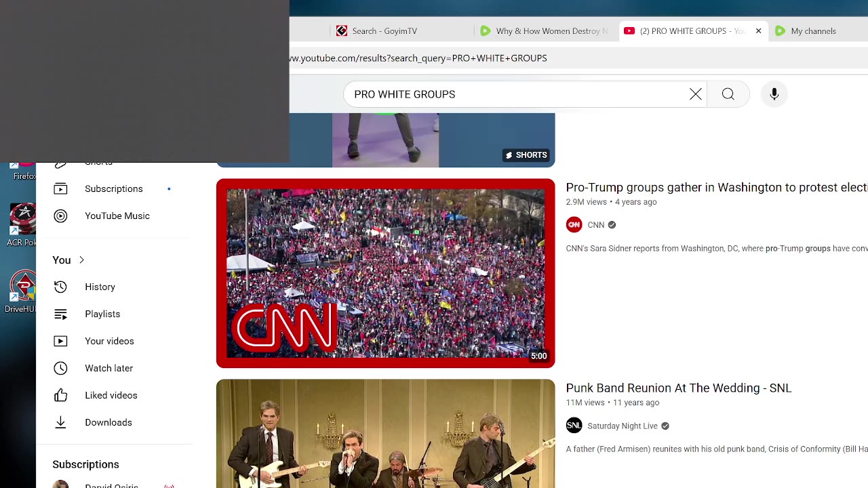Click the '2.9M views' text
The height and width of the screenshot is (488, 868).
[x=586, y=202]
